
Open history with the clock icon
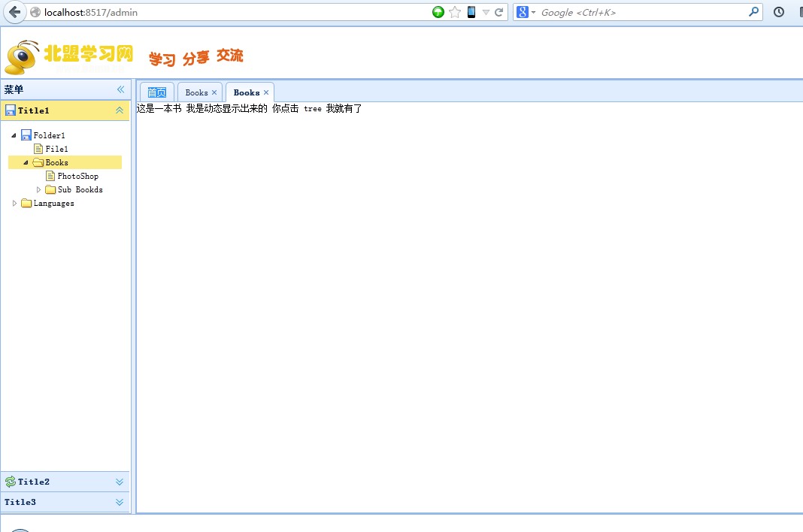click(779, 12)
